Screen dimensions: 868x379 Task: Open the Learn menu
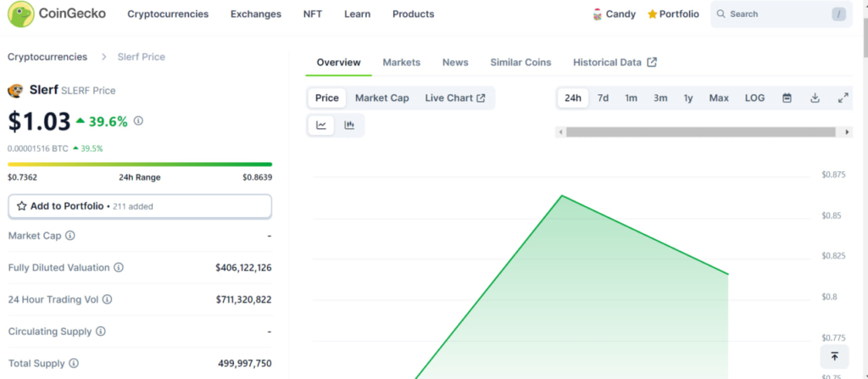pyautogui.click(x=357, y=14)
